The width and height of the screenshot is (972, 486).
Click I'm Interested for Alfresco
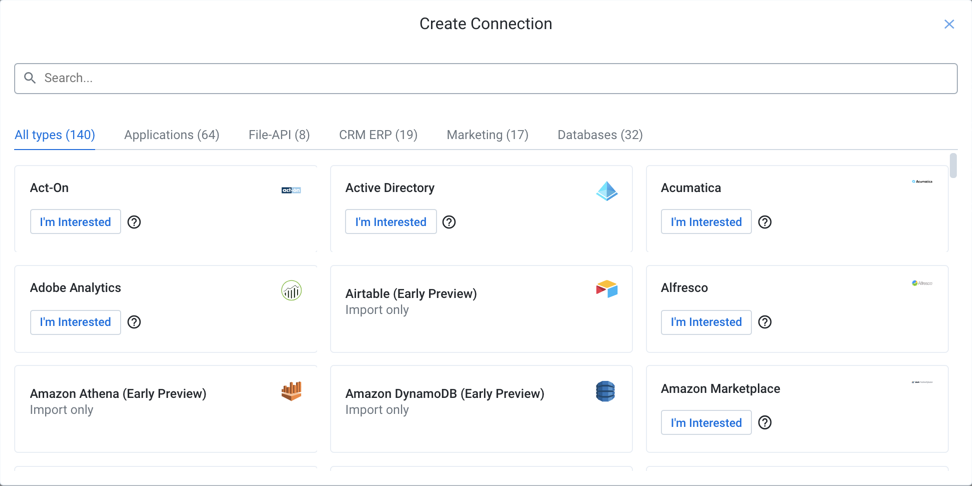(706, 322)
